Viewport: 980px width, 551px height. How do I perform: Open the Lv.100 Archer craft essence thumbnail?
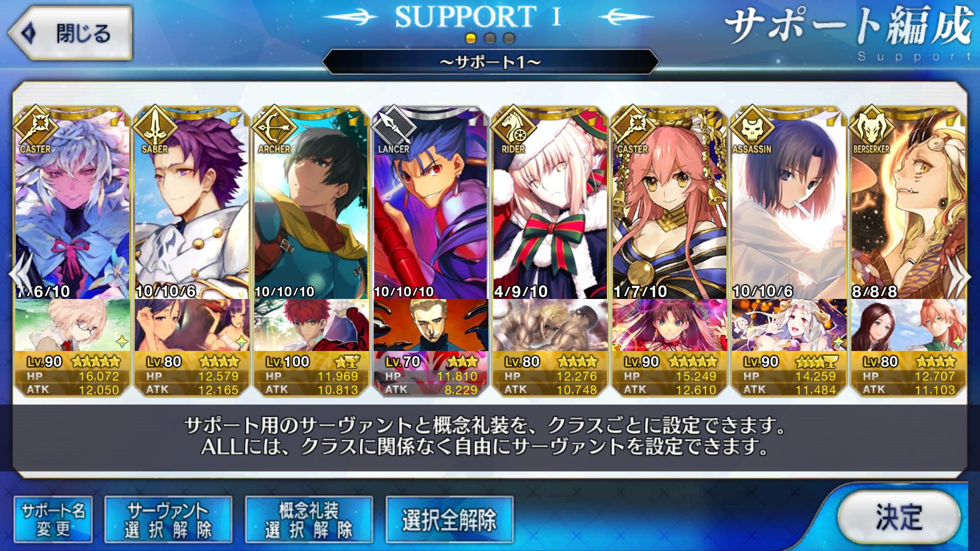click(311, 325)
